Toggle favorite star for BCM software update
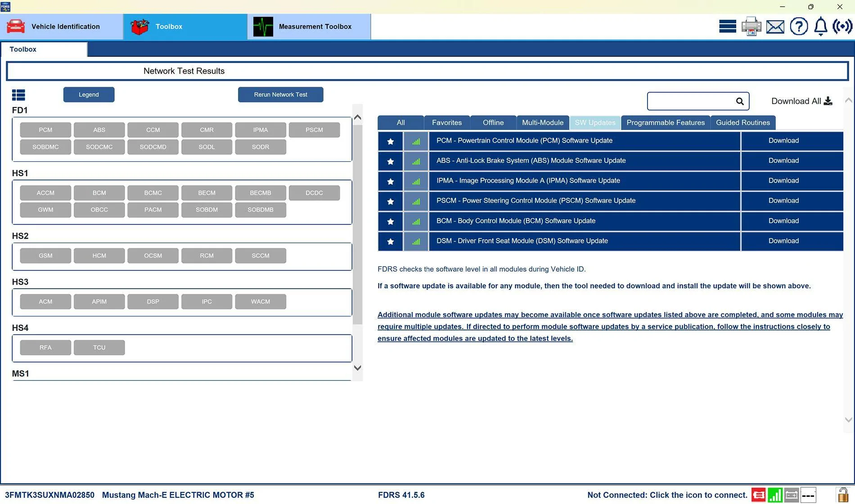Screen dimensions: 855x504 click(391, 221)
